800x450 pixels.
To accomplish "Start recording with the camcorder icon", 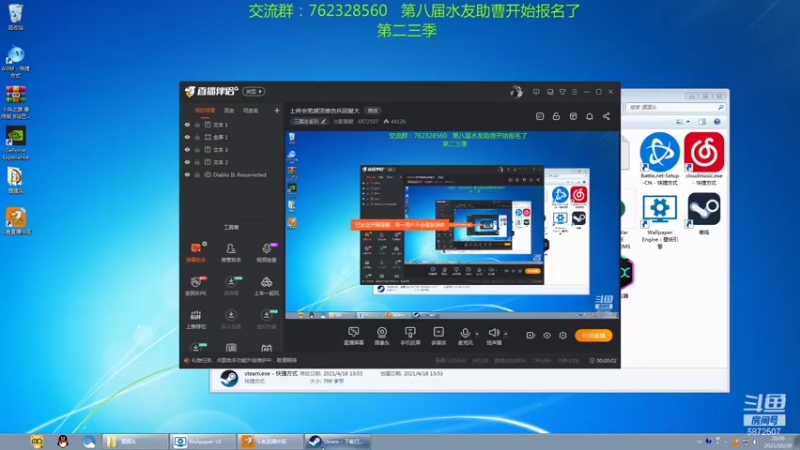I will click(x=531, y=335).
